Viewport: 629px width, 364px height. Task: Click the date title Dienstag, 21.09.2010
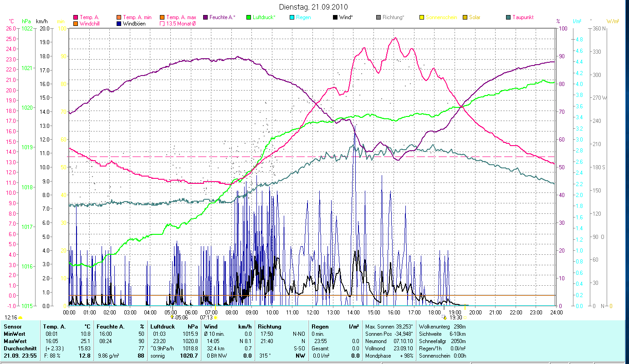click(313, 7)
